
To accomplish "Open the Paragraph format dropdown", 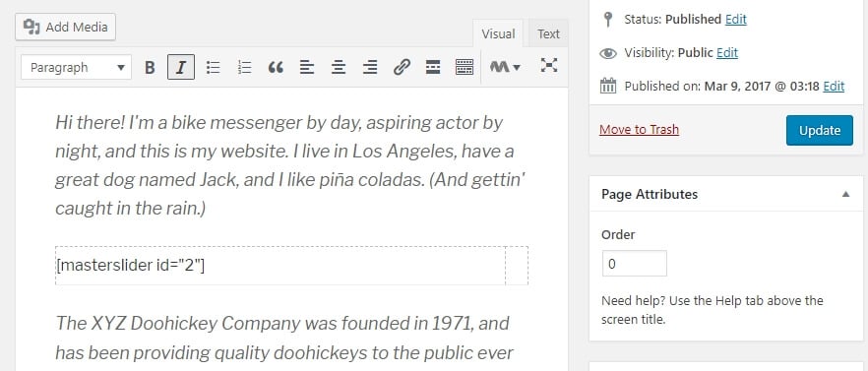I will coord(77,67).
